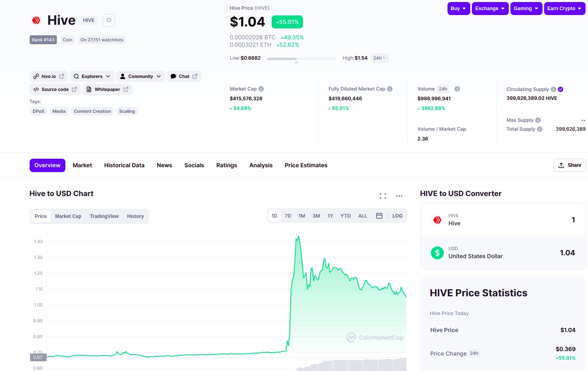Select the Price chart view
The width and height of the screenshot is (588, 371).
tap(41, 216)
